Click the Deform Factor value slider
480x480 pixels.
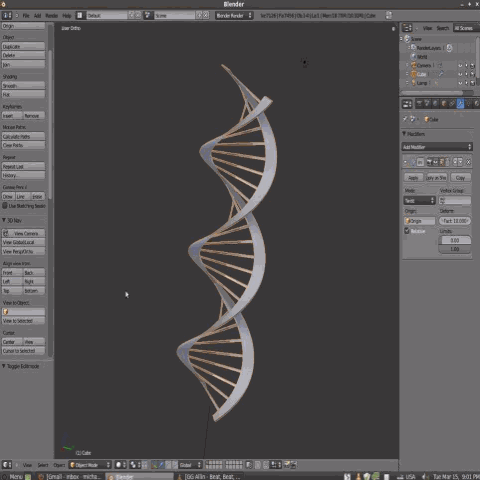(x=455, y=221)
